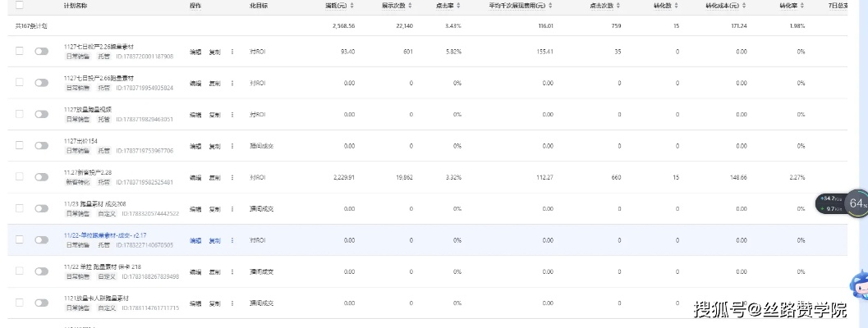
Task: Select checkbox for 11.27新客投产2.28
Action: pyautogui.click(x=20, y=176)
